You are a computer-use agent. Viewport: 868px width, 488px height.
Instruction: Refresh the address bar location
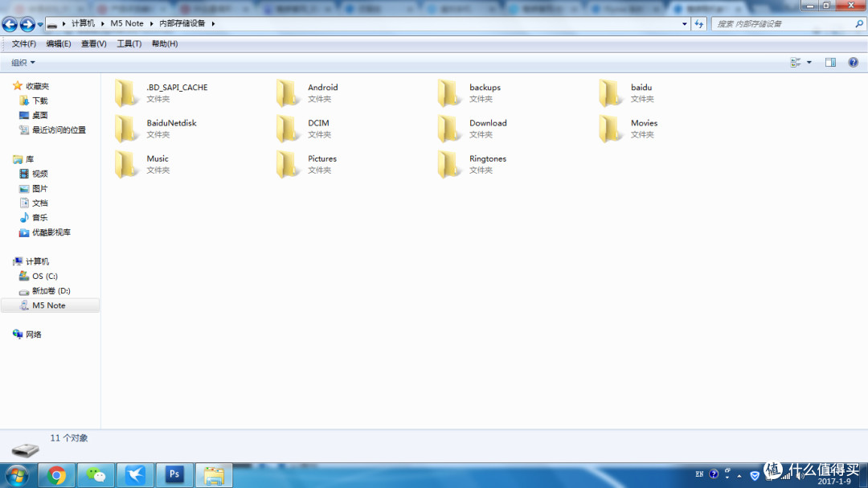pos(699,24)
